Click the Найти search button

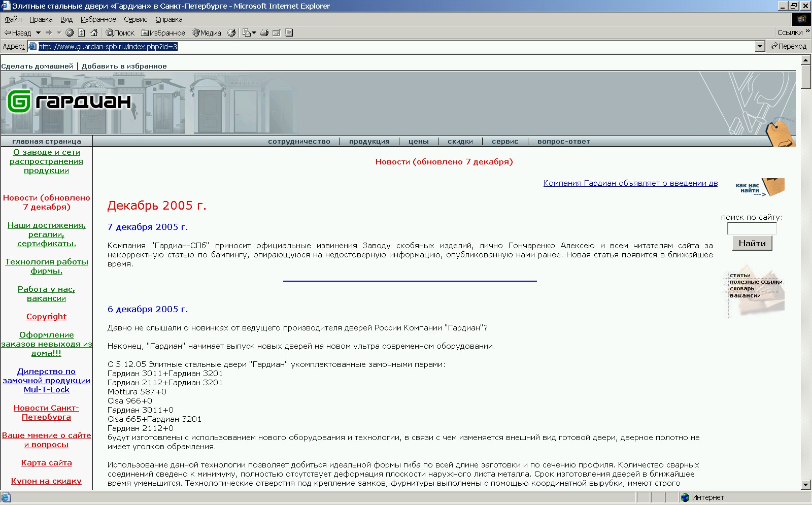point(752,244)
